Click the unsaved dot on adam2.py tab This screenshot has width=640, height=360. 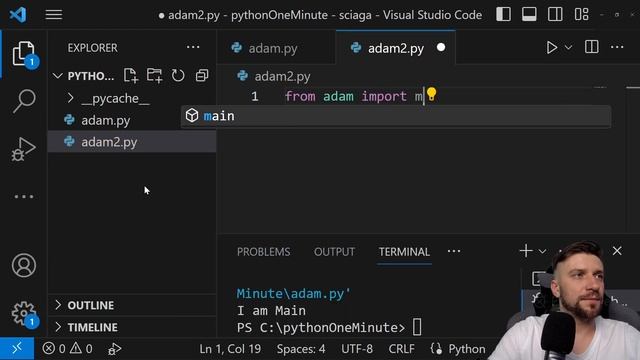pos(441,47)
